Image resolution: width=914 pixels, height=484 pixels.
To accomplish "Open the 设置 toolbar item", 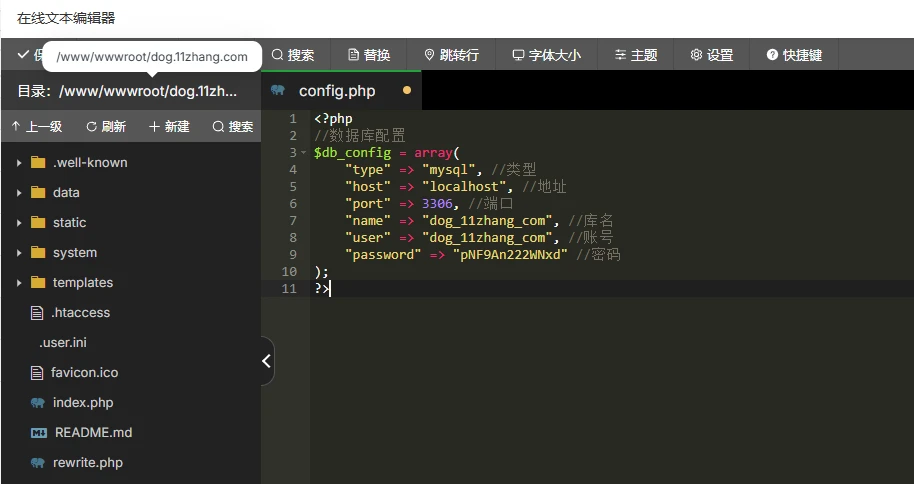I will (712, 55).
